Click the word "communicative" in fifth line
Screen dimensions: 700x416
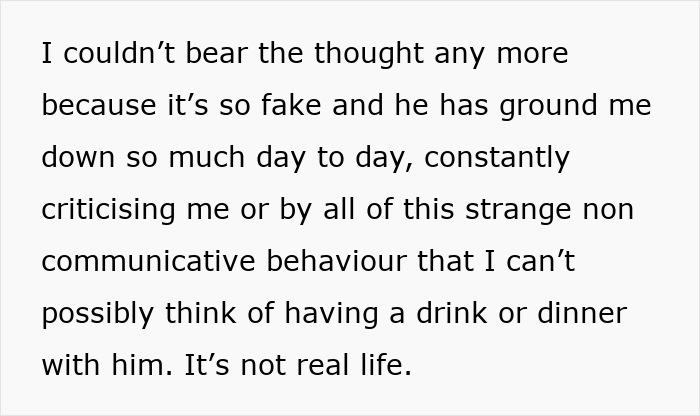tap(149, 261)
